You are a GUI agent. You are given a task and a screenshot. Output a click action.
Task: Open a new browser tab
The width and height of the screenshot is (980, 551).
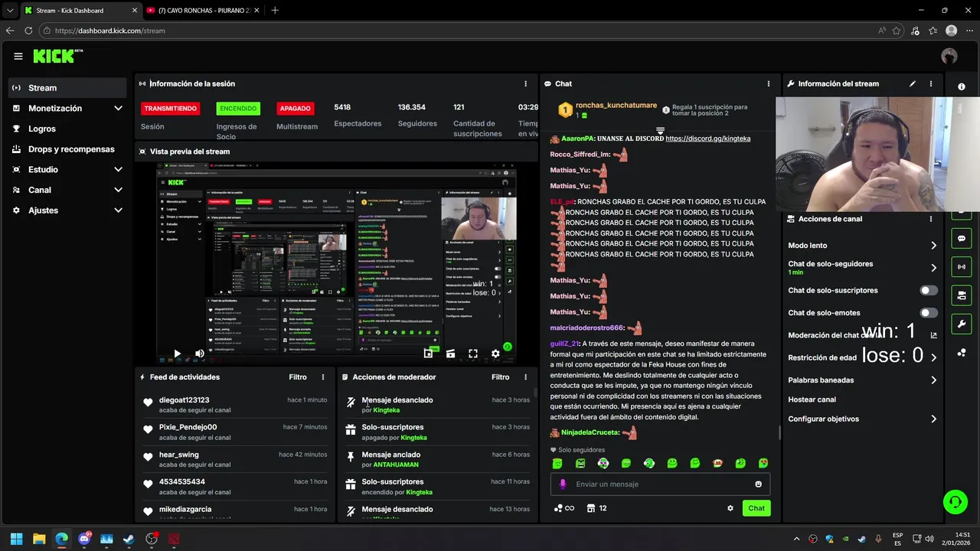(275, 11)
